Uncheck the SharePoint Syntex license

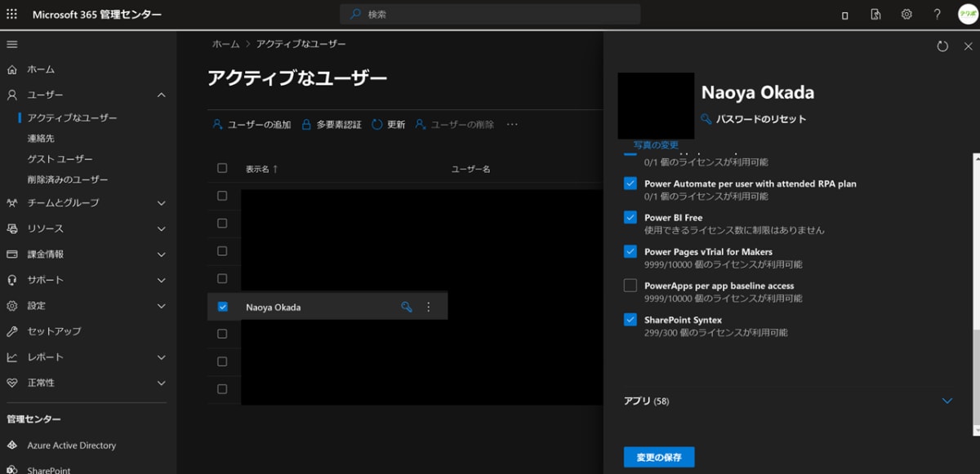pyautogui.click(x=630, y=320)
